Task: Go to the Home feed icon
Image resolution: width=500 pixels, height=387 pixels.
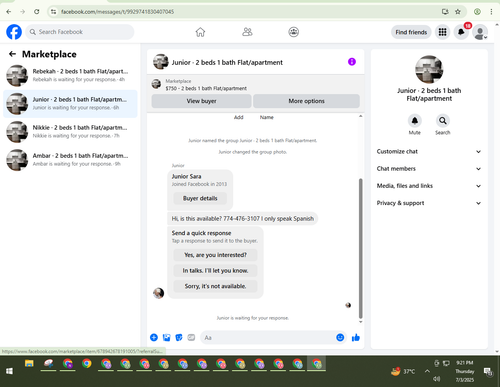Action: tap(200, 32)
